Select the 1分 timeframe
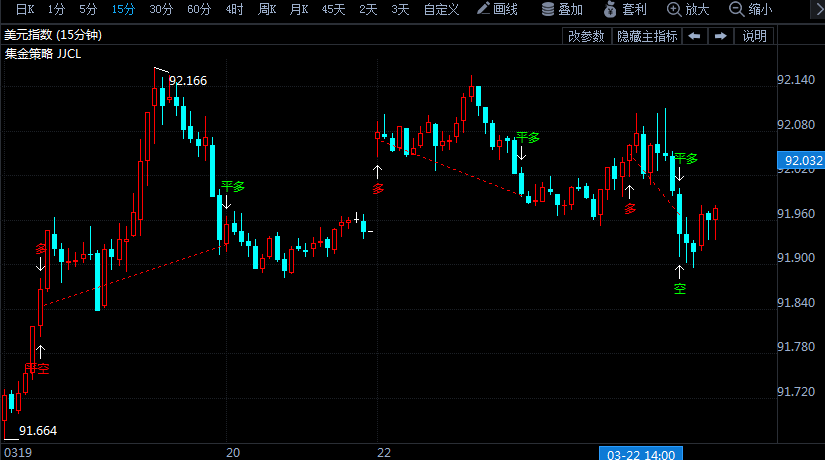Viewport: 825px width, 460px height. (x=56, y=9)
